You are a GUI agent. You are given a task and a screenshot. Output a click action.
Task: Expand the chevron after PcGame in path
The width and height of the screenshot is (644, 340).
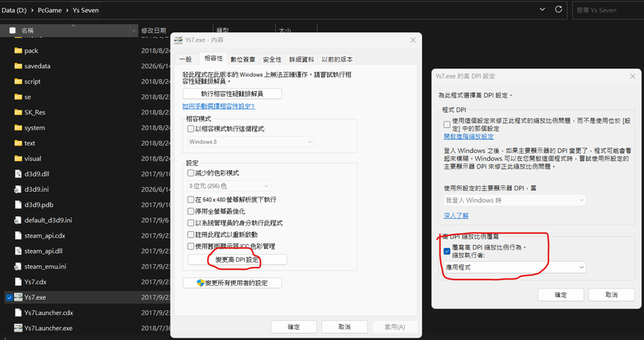pos(67,10)
